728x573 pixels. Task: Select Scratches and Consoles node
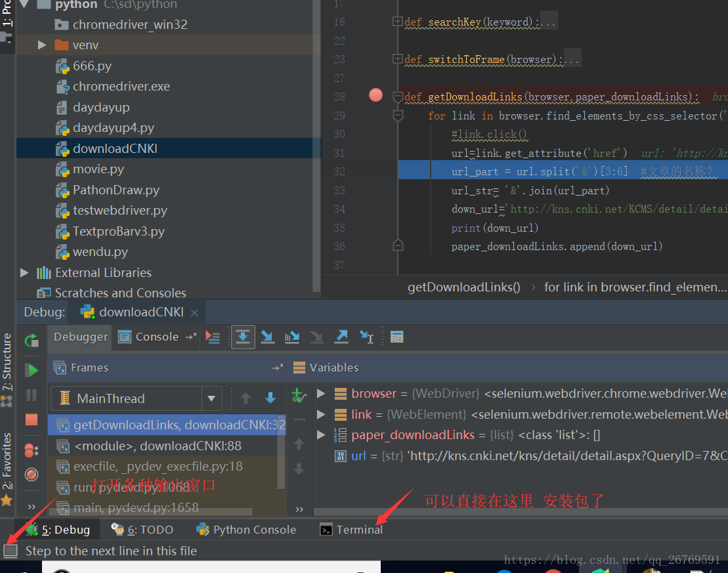pos(112,293)
